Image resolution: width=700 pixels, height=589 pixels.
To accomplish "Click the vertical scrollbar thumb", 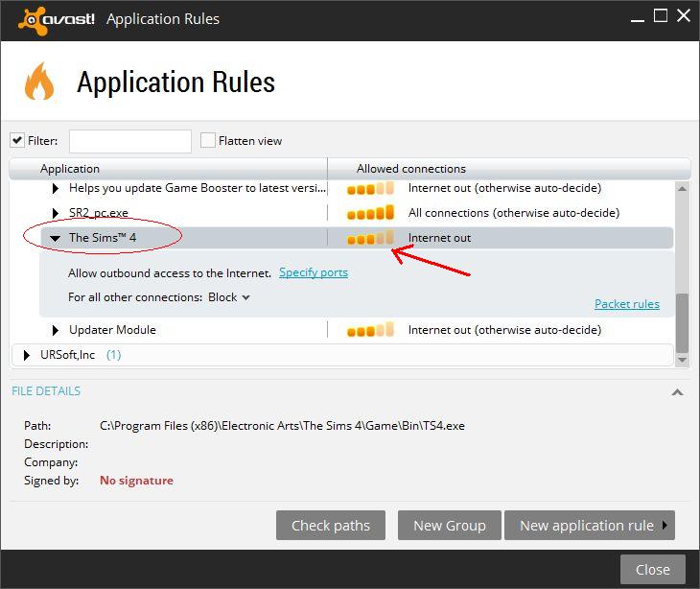I will pos(682,323).
